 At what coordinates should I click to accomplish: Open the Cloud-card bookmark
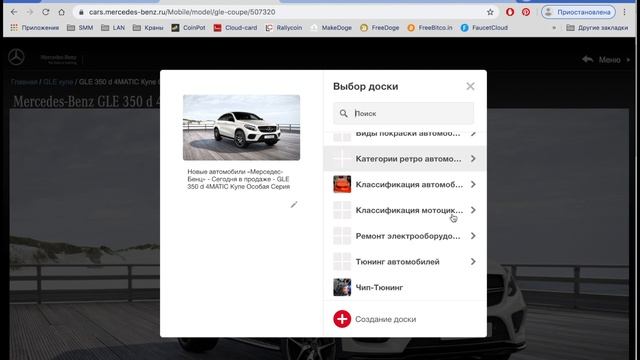[236, 28]
